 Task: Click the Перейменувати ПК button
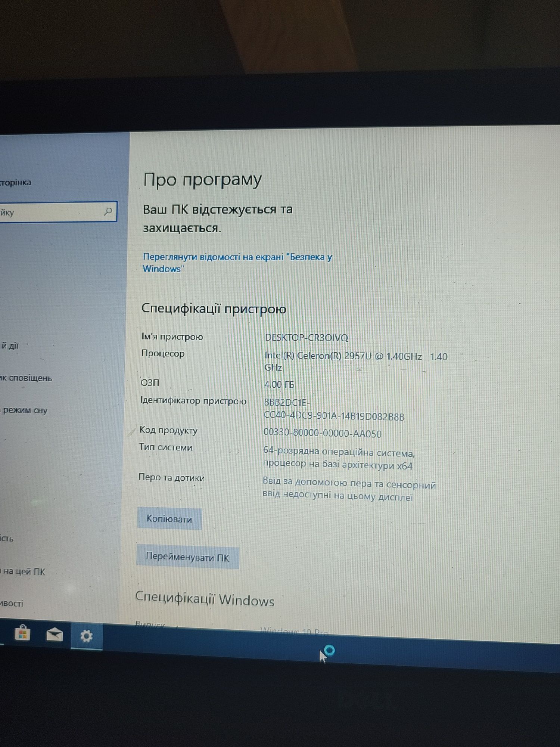pyautogui.click(x=188, y=557)
